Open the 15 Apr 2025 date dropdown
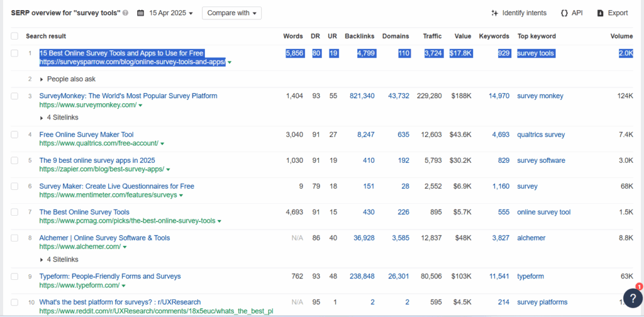The width and height of the screenshot is (644, 317). (171, 13)
